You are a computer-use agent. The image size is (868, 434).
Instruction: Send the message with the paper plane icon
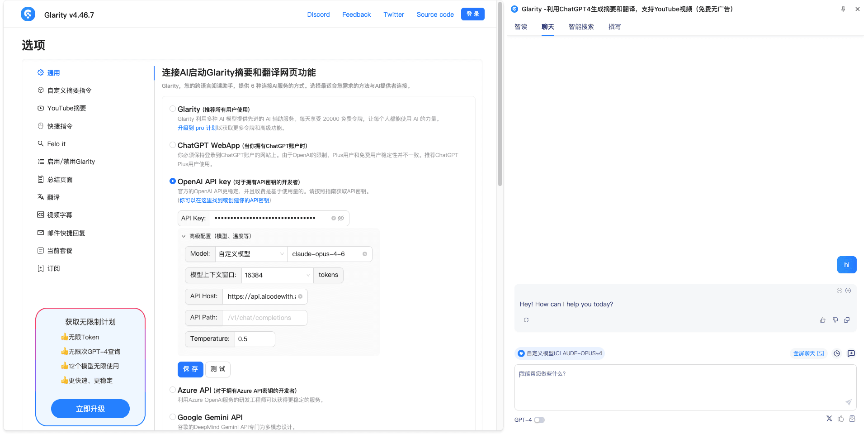pyautogui.click(x=849, y=402)
